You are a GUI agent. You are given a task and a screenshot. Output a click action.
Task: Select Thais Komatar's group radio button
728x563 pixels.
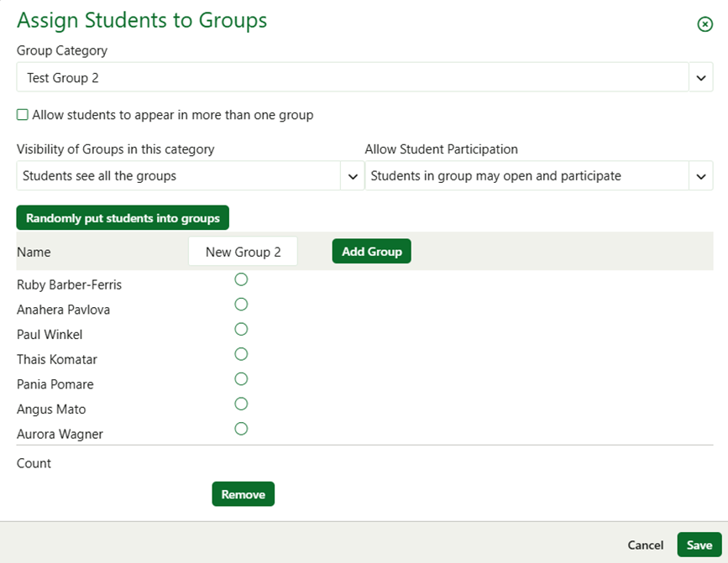pyautogui.click(x=241, y=354)
